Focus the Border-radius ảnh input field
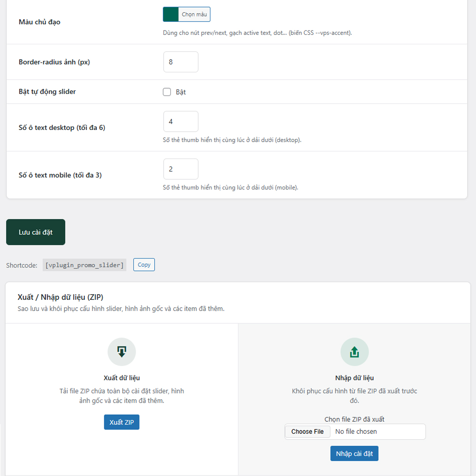The image size is (476, 476). pos(180,62)
